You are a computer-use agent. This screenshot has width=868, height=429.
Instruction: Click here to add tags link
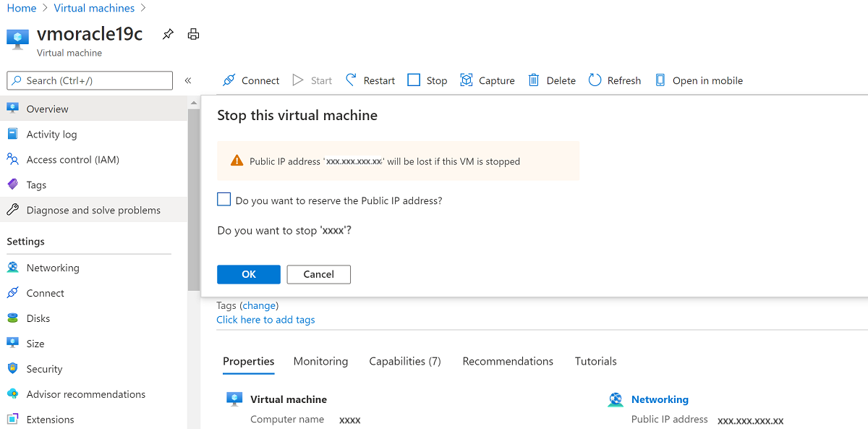point(265,319)
